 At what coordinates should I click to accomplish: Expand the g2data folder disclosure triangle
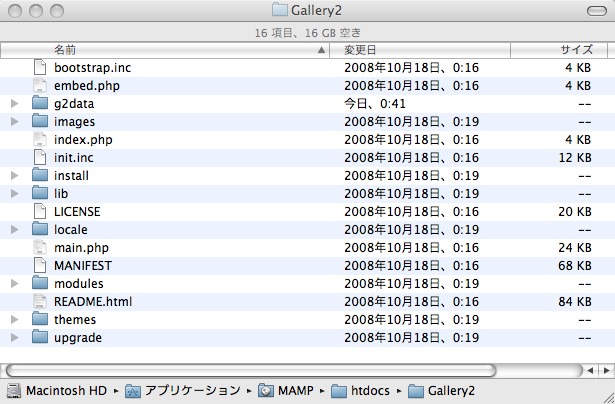coord(15,104)
